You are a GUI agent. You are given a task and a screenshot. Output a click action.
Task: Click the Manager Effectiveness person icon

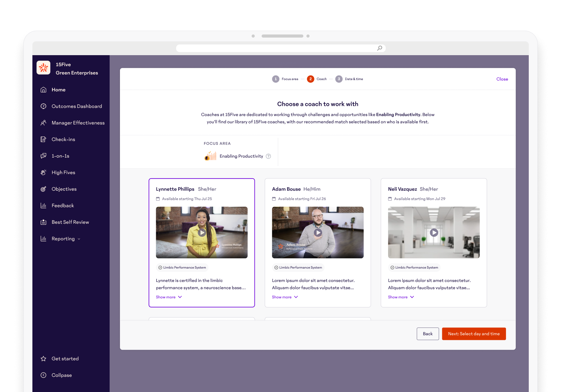click(43, 123)
